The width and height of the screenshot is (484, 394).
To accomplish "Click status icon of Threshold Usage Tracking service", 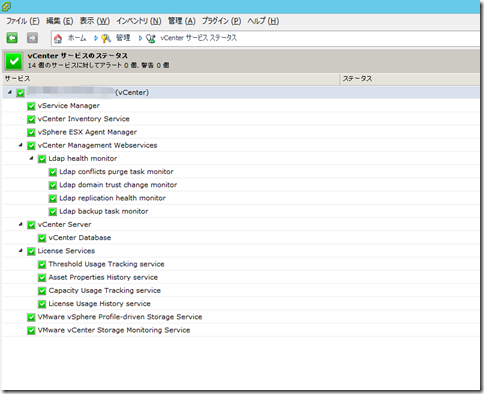I will coord(42,265).
